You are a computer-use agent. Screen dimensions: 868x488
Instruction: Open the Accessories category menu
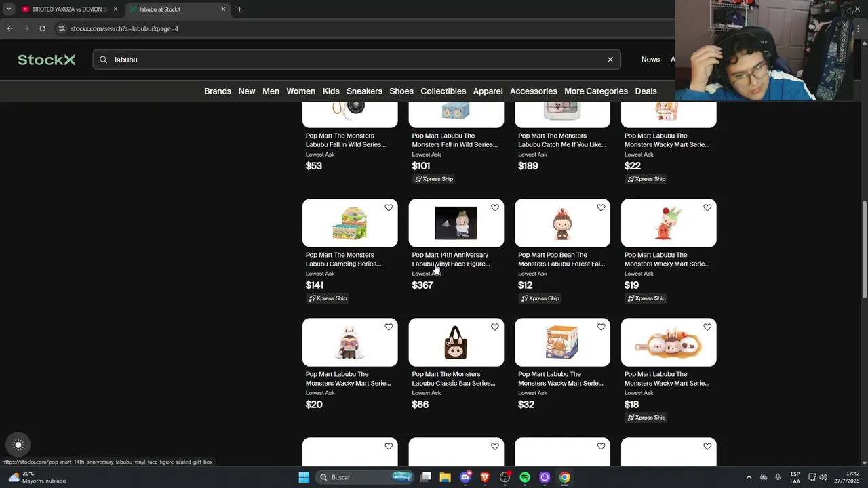pyautogui.click(x=534, y=91)
